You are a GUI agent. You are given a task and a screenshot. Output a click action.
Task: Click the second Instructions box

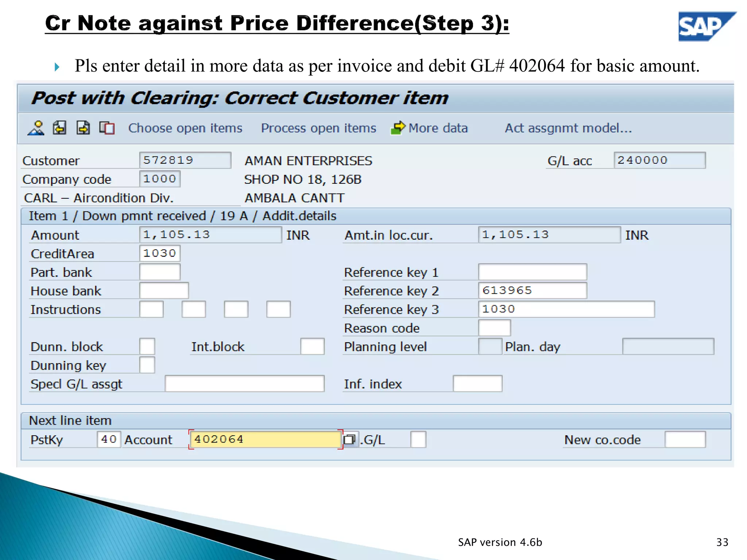pos(194,309)
